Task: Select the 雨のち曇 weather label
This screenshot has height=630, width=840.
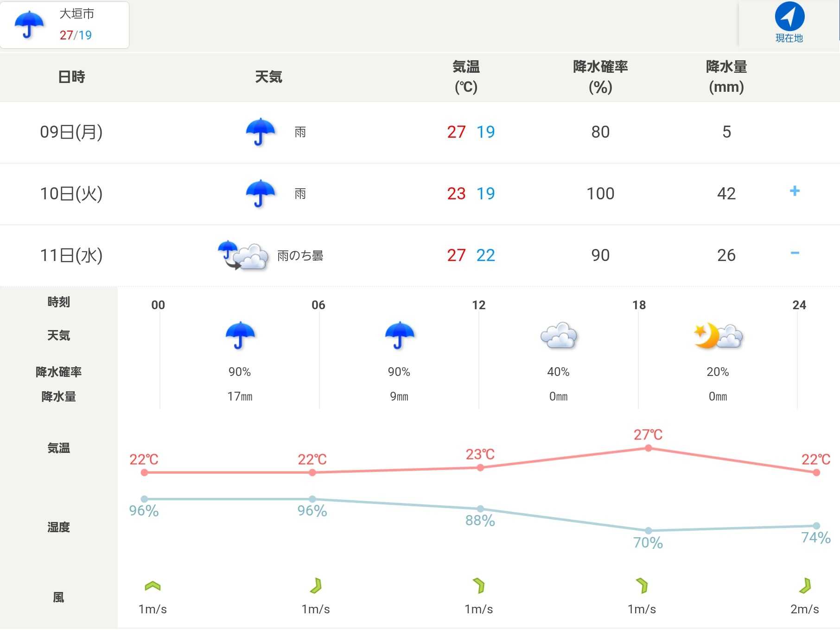Action: point(300,256)
